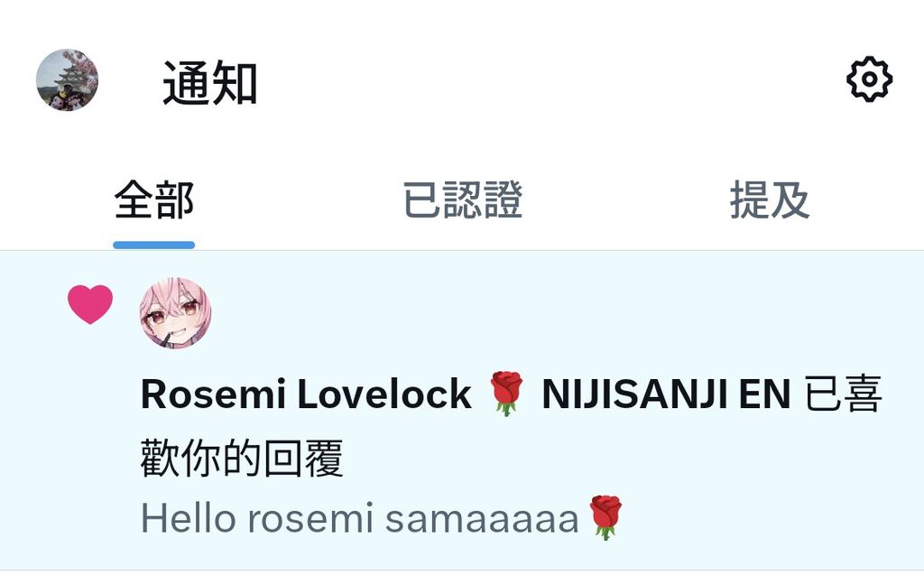The width and height of the screenshot is (924, 575).
Task: Open Rosemi Lovelock's profile picture
Action: tap(176, 313)
